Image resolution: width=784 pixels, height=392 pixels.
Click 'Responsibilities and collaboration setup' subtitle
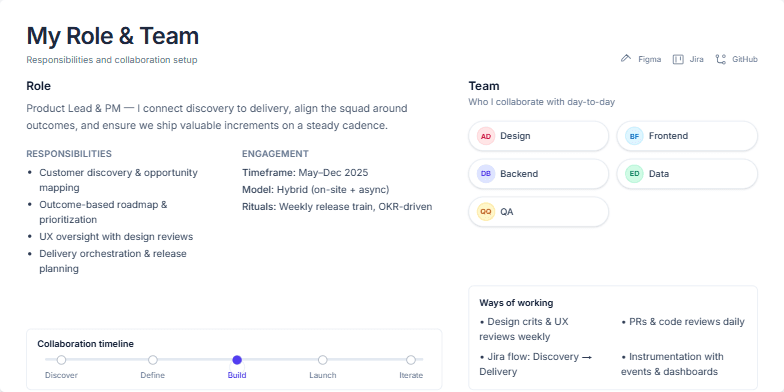point(112,60)
